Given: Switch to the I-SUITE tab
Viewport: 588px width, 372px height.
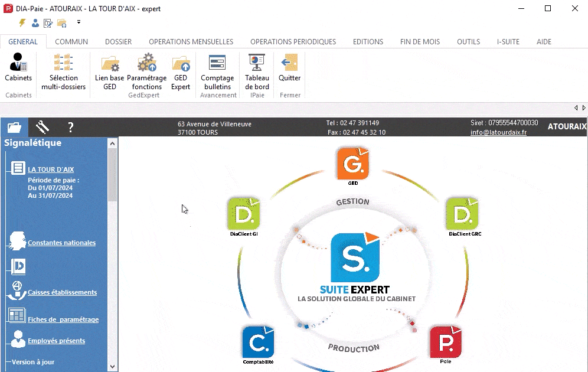Looking at the screenshot, I should (x=508, y=41).
